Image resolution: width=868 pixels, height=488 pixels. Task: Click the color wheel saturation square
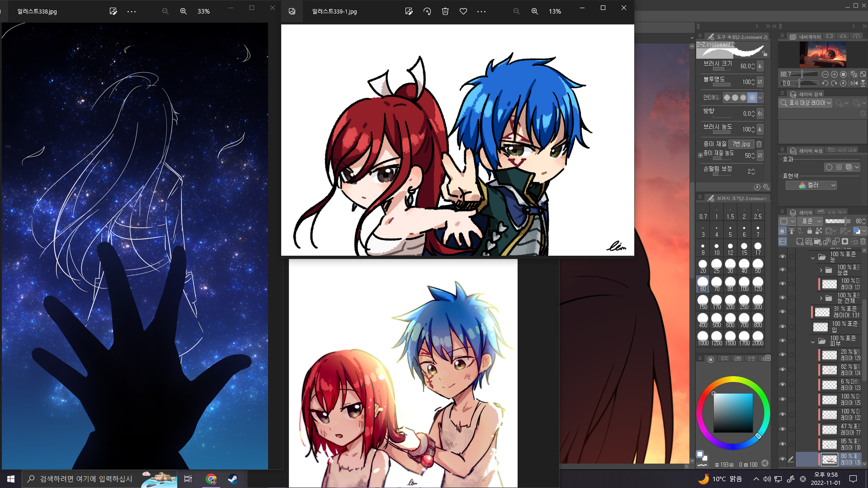(733, 413)
